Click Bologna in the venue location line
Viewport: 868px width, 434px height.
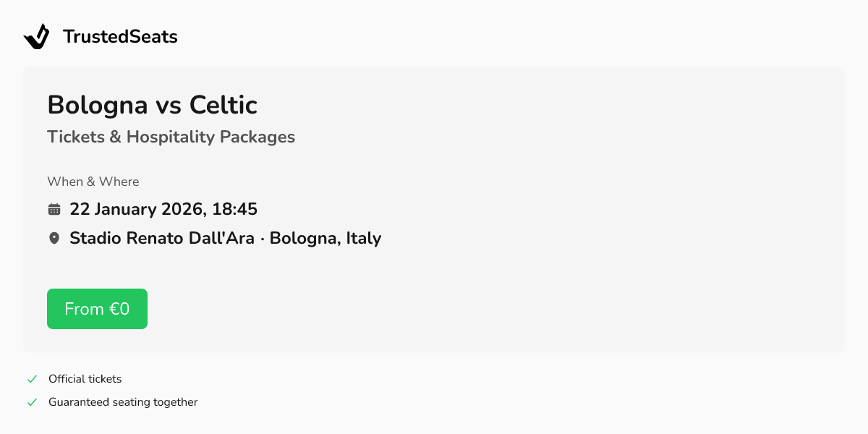[302, 238]
